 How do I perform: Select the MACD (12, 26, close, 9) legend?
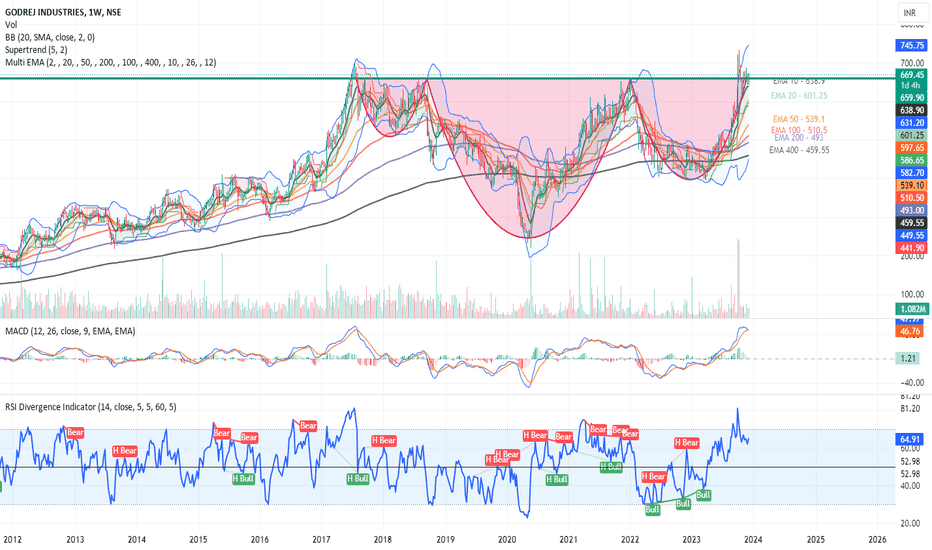pyautogui.click(x=70, y=331)
